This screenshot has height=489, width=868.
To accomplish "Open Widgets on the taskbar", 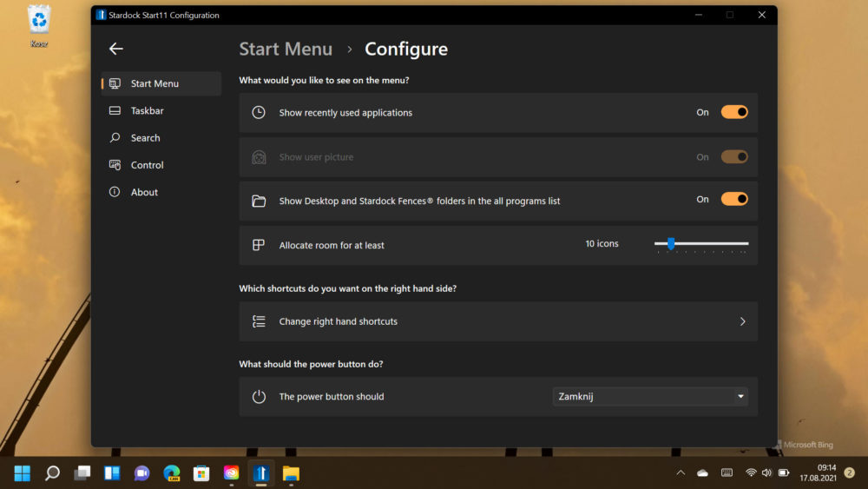I will 112,473.
